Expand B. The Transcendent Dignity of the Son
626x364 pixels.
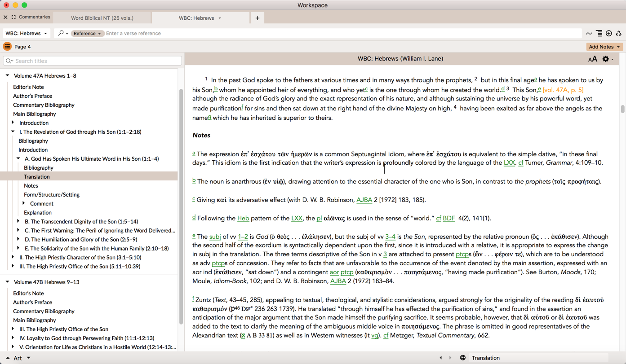18,221
